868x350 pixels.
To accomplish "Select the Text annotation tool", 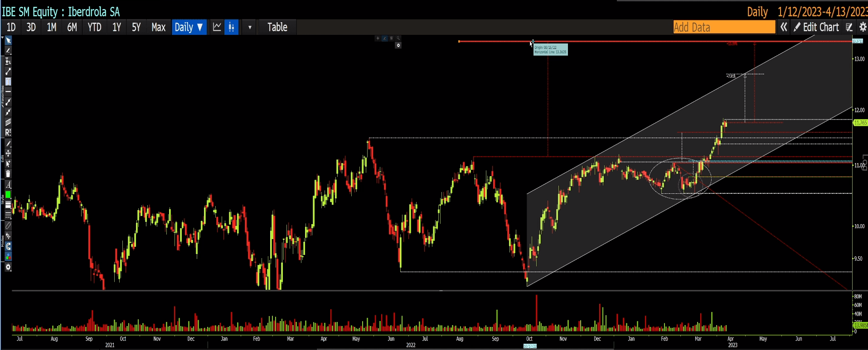I will 8,82.
